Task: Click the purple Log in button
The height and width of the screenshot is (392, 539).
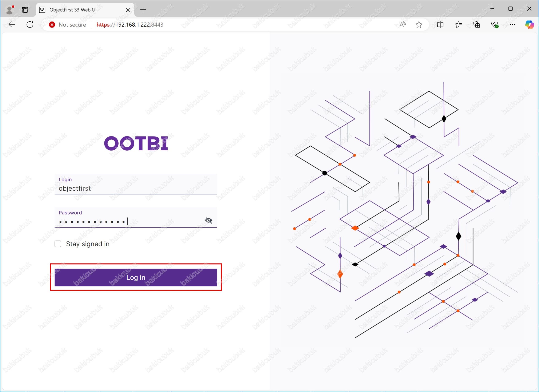Action: click(x=136, y=277)
